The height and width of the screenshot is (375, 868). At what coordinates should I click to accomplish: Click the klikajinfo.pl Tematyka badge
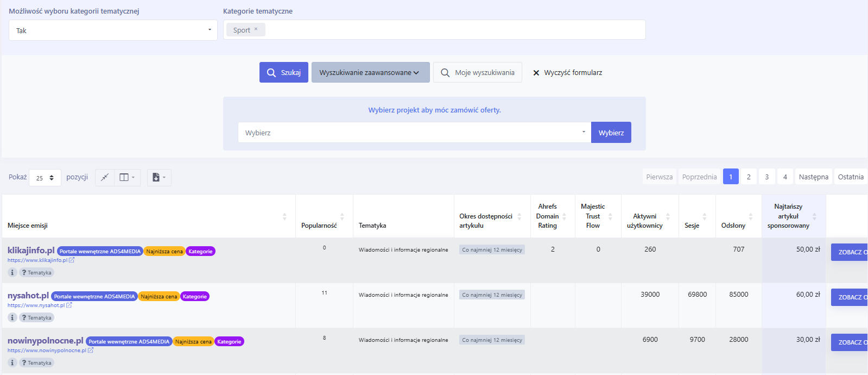click(37, 272)
